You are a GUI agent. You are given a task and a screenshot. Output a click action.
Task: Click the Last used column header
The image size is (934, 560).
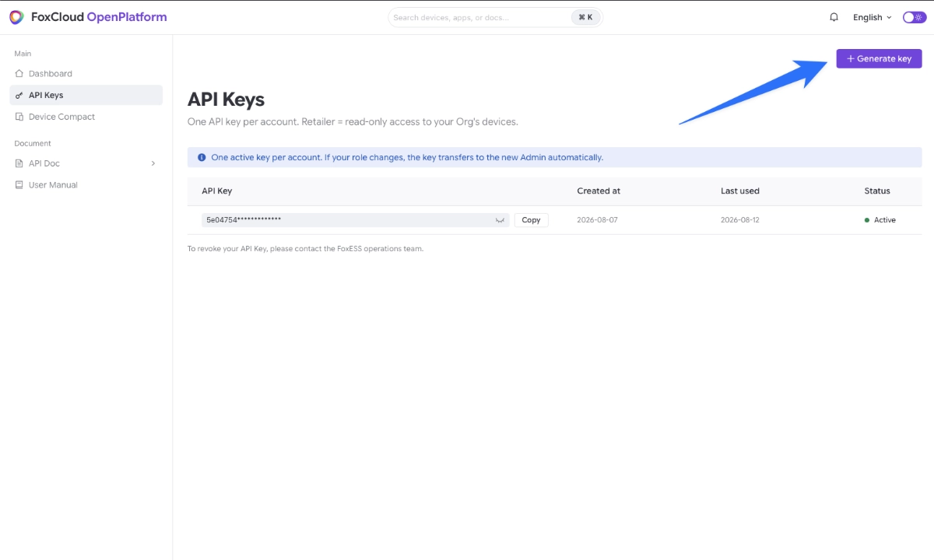(x=740, y=191)
